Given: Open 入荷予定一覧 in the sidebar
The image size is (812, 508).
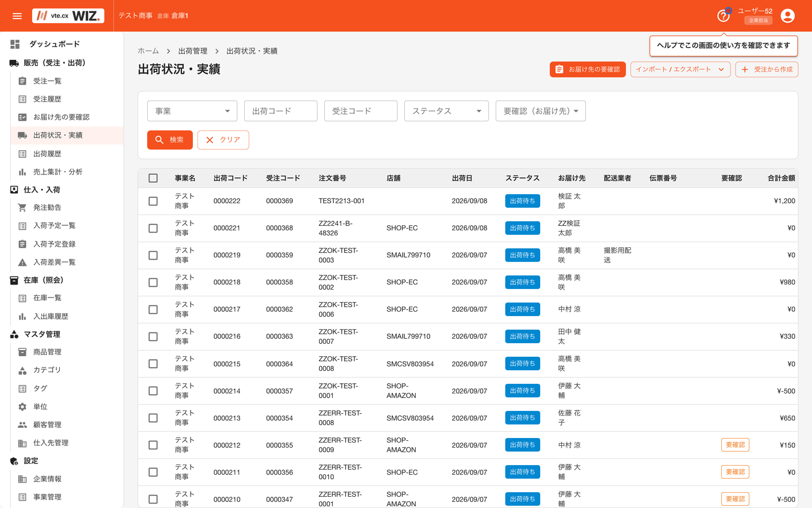Looking at the screenshot, I should pos(67,226).
